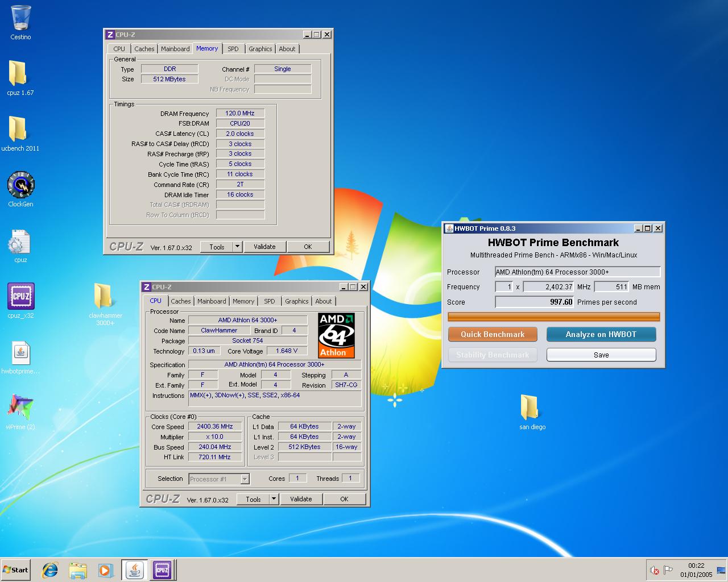Click Analyze on HWBOT button

click(601, 334)
